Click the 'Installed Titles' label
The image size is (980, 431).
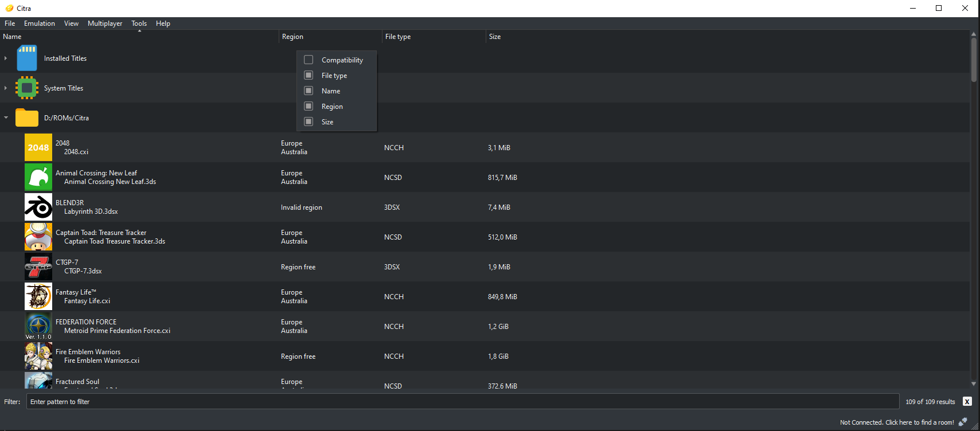point(65,58)
